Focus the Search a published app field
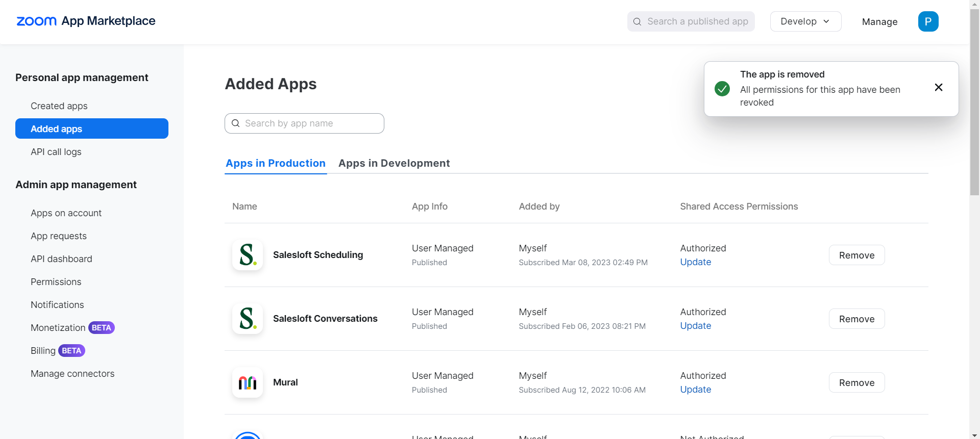Image resolution: width=980 pixels, height=439 pixels. [x=691, y=21]
